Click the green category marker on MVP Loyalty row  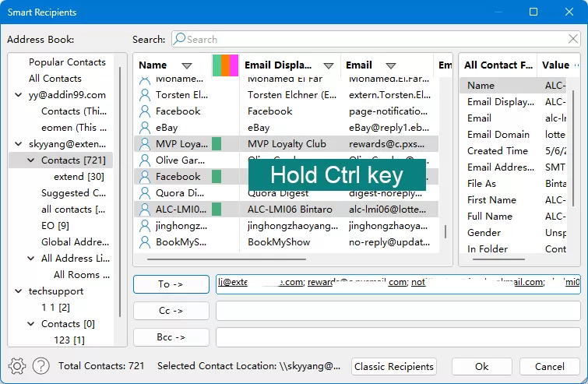217,144
